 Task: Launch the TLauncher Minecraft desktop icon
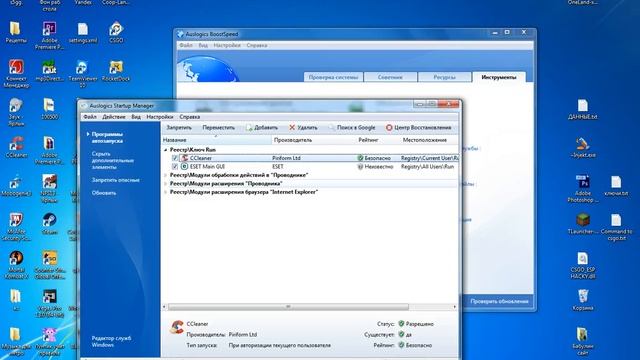point(582,224)
